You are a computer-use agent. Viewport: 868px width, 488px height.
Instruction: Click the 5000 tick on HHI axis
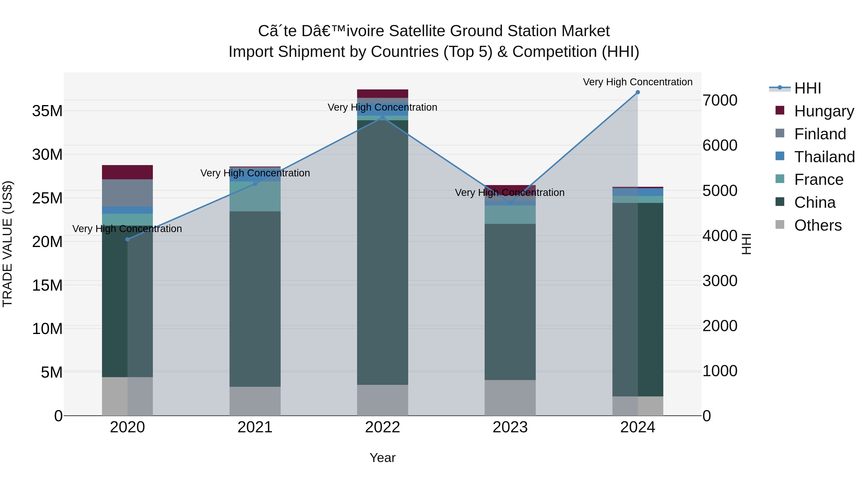click(720, 190)
